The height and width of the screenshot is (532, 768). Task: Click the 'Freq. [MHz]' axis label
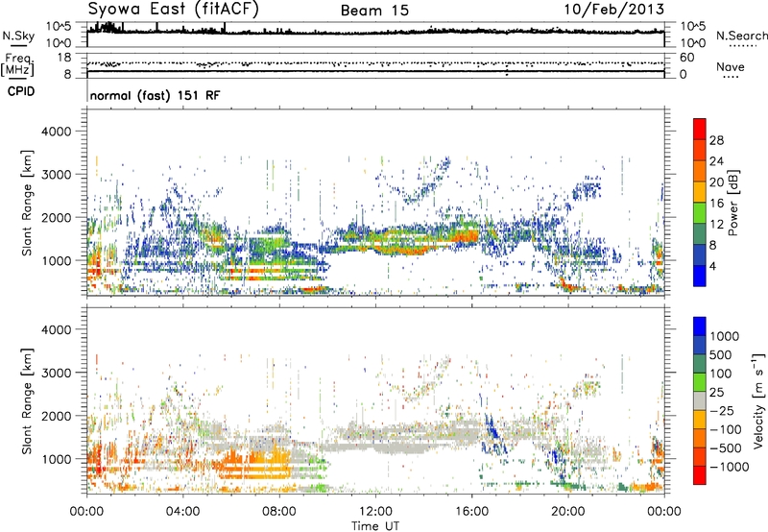point(17,64)
